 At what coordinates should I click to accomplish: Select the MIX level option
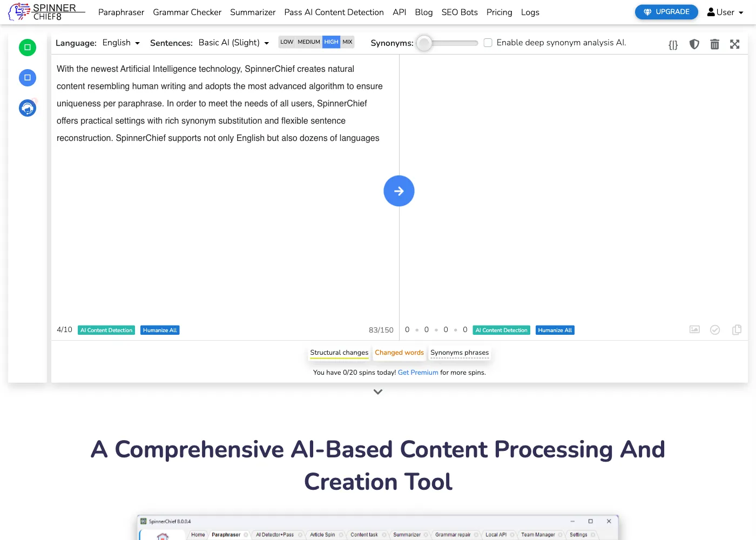[x=347, y=42]
